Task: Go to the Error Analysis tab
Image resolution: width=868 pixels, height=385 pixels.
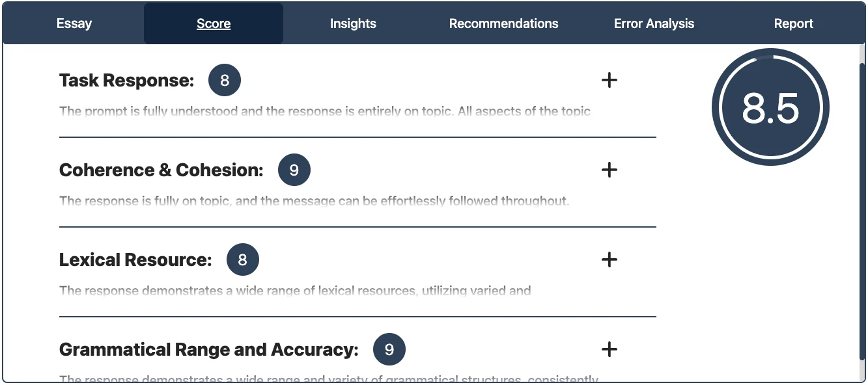Action: pyautogui.click(x=654, y=24)
